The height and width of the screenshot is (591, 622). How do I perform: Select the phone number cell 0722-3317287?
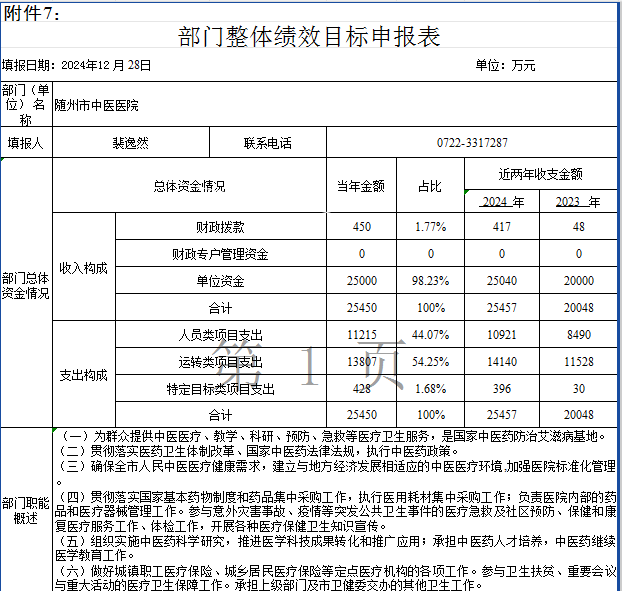tap(472, 143)
